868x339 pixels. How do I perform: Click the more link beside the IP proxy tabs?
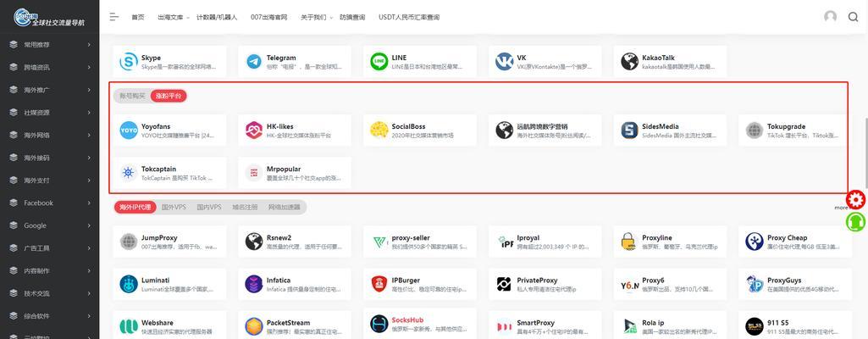[x=841, y=208]
